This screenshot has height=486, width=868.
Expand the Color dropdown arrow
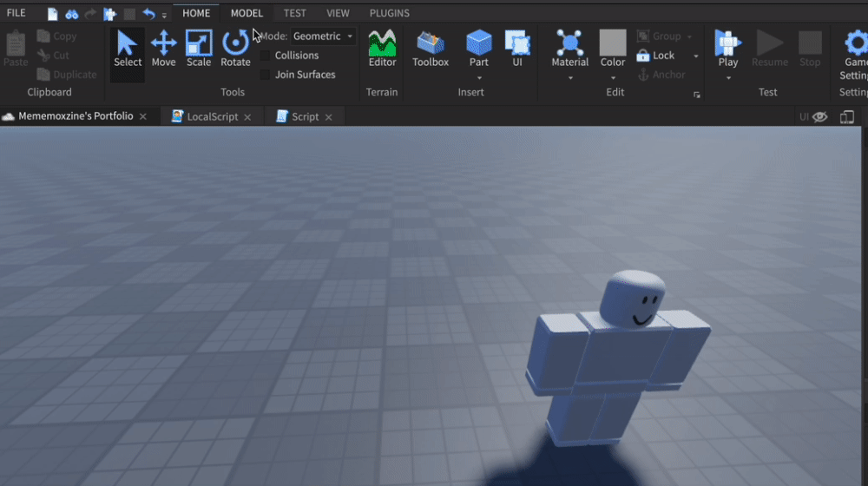point(613,78)
